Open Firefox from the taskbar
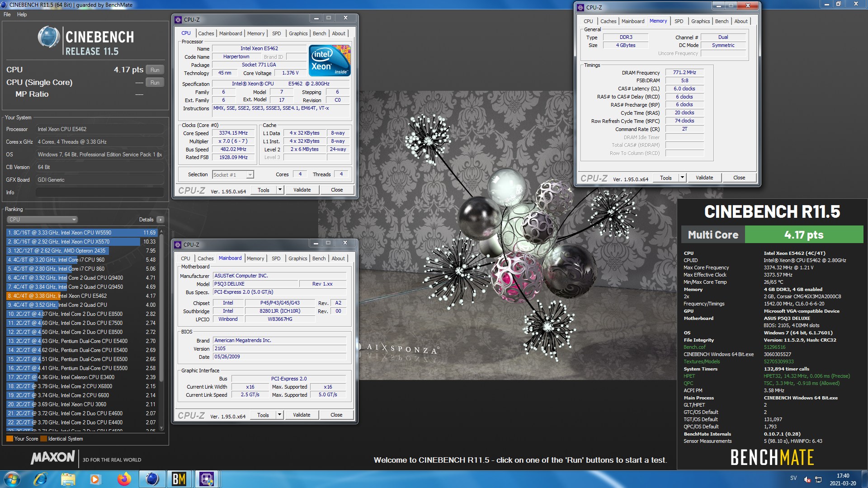Viewport: 868px width, 488px height. (x=124, y=479)
